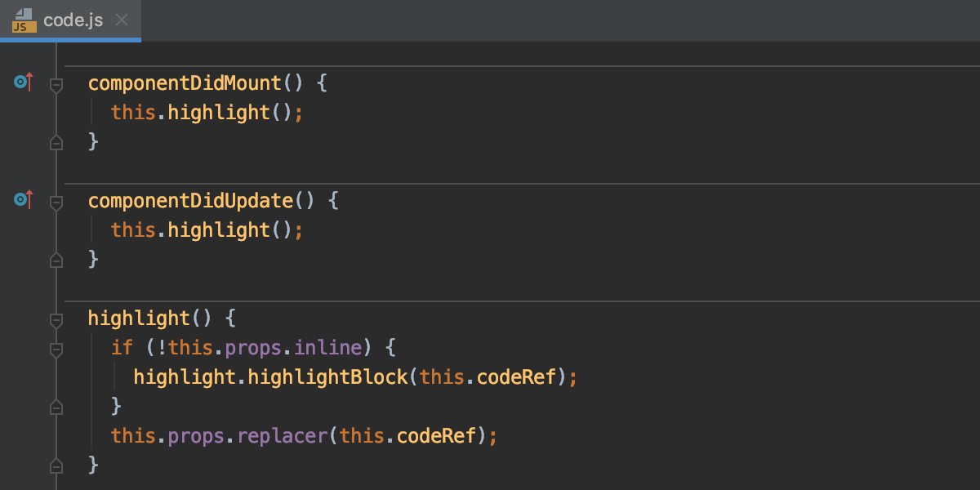The height and width of the screenshot is (490, 980).
Task: Collapse the componentDidMount method body
Action: 56,84
